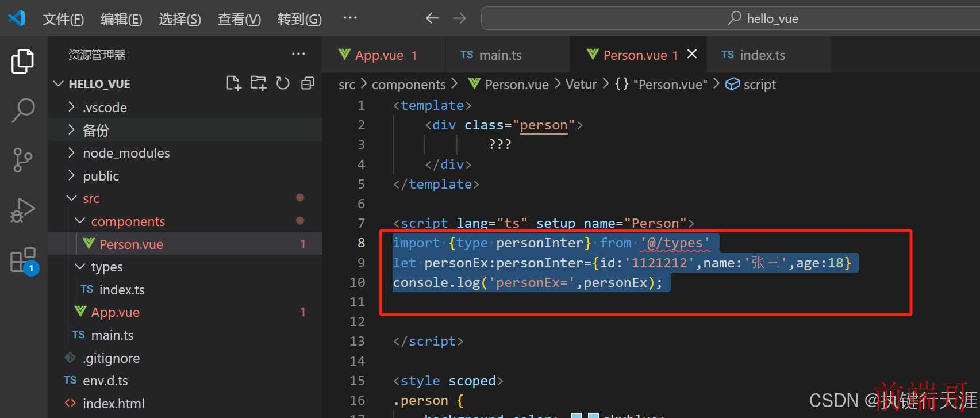Collapse the src folder

(185, 198)
